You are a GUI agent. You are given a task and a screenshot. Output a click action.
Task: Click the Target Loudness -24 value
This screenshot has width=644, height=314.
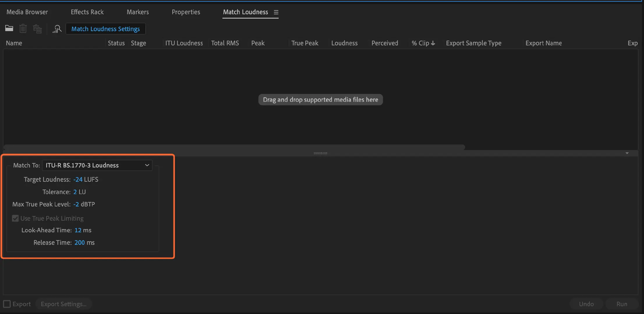[x=78, y=179]
